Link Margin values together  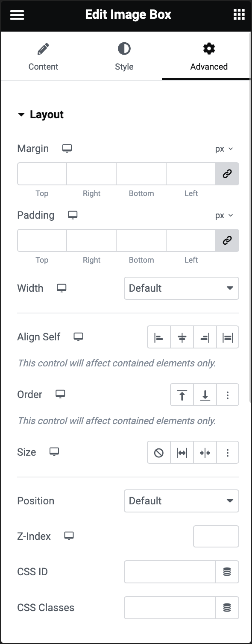click(x=227, y=174)
